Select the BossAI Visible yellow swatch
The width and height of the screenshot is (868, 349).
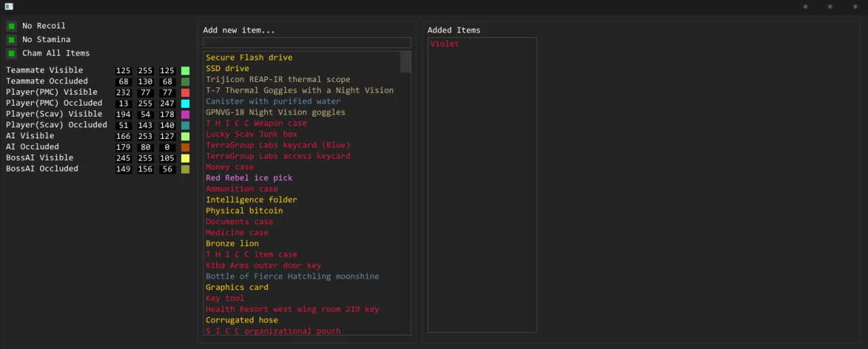coord(185,158)
